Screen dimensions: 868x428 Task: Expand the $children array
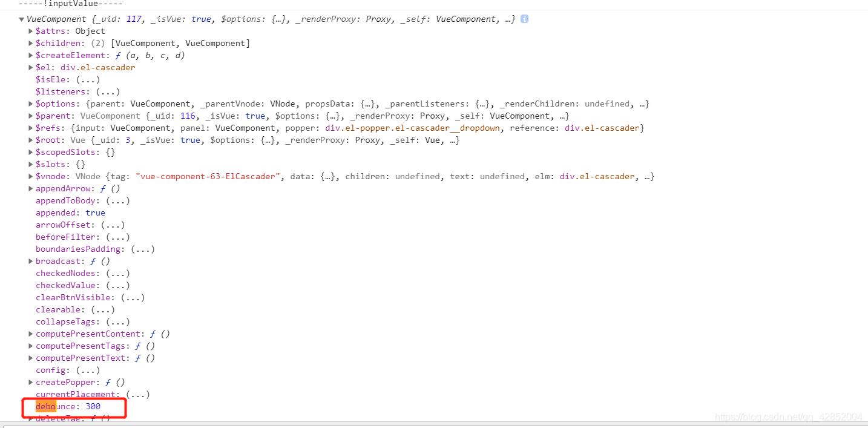(31, 43)
